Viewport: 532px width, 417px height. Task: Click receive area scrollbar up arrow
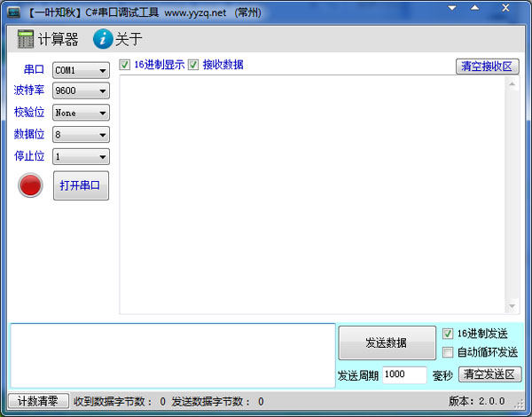coord(512,83)
